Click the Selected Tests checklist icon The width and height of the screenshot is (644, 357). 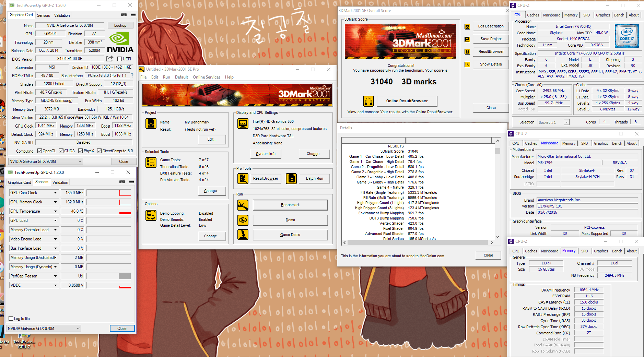tap(151, 163)
